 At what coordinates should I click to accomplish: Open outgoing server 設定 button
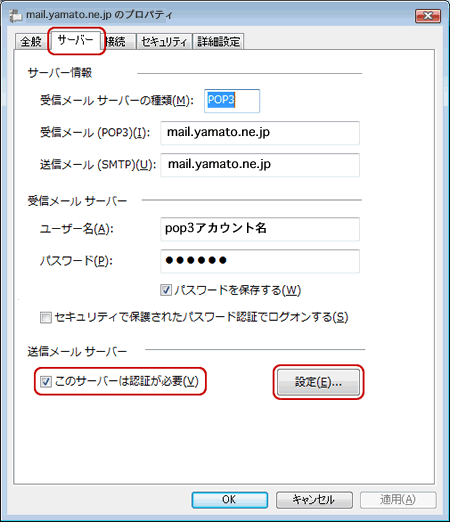pyautogui.click(x=318, y=382)
